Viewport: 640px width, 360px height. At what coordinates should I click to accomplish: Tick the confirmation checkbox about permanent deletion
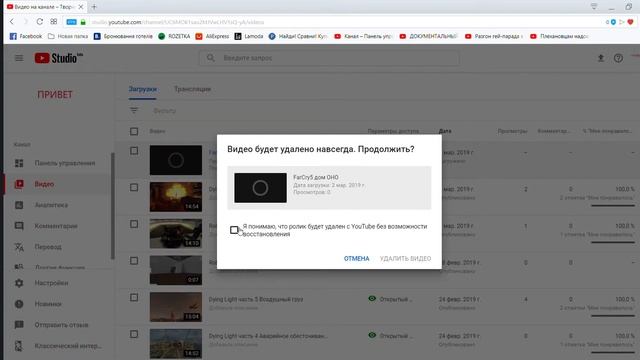[x=234, y=230]
